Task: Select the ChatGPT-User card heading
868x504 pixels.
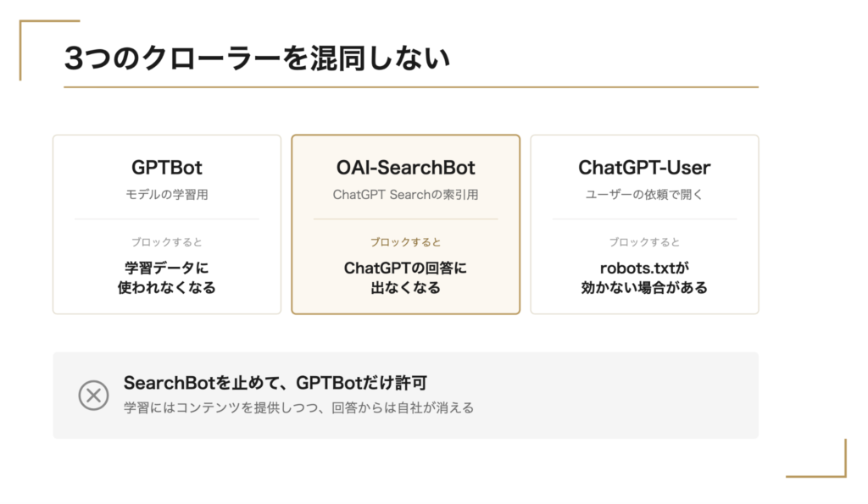Action: click(x=644, y=167)
